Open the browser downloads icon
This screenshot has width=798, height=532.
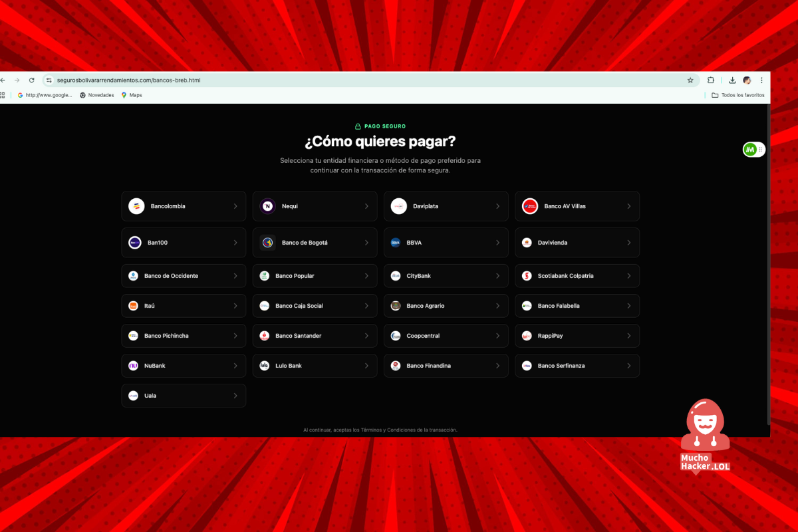click(x=732, y=80)
